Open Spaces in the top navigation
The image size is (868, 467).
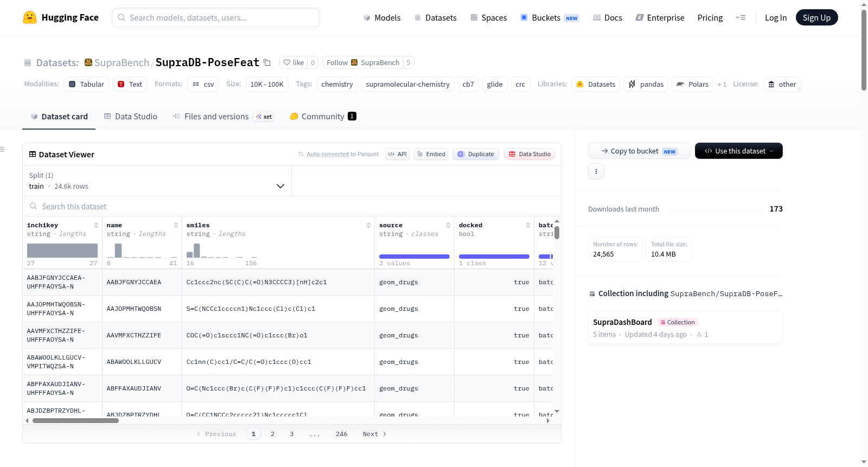coord(489,18)
